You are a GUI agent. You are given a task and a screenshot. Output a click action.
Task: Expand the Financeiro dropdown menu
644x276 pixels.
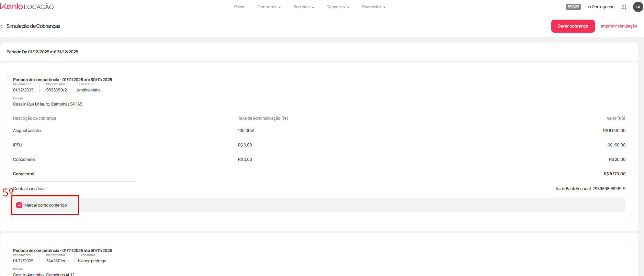(373, 7)
